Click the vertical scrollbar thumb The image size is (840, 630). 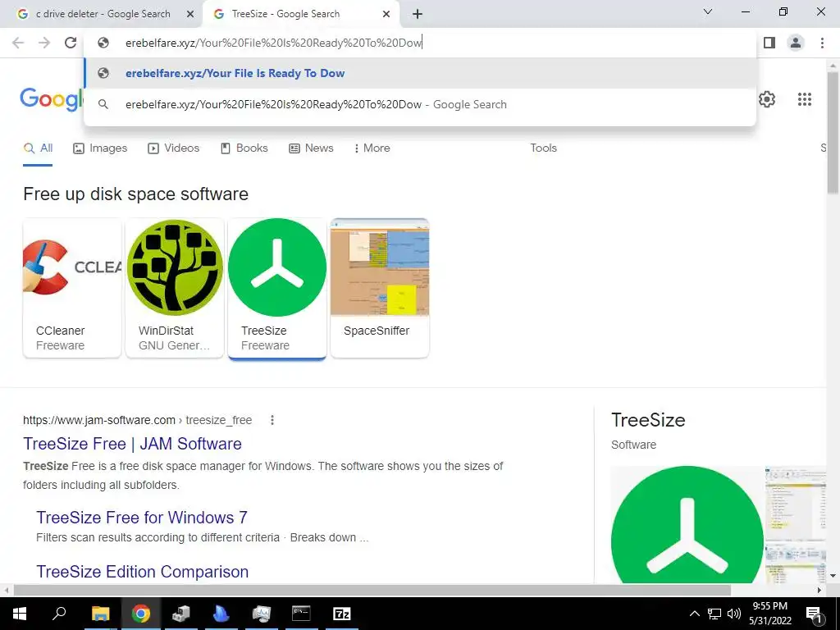pos(833,132)
